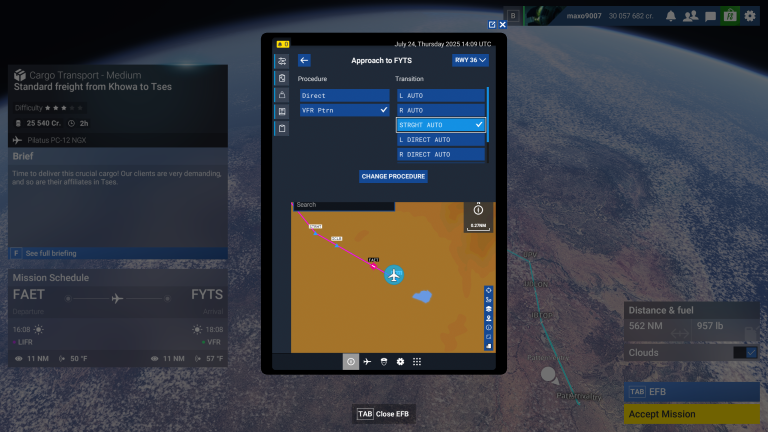Viewport: 768px width, 432px height.
Task: Open the clipboard sidebar icon in EFB
Action: [x=282, y=128]
